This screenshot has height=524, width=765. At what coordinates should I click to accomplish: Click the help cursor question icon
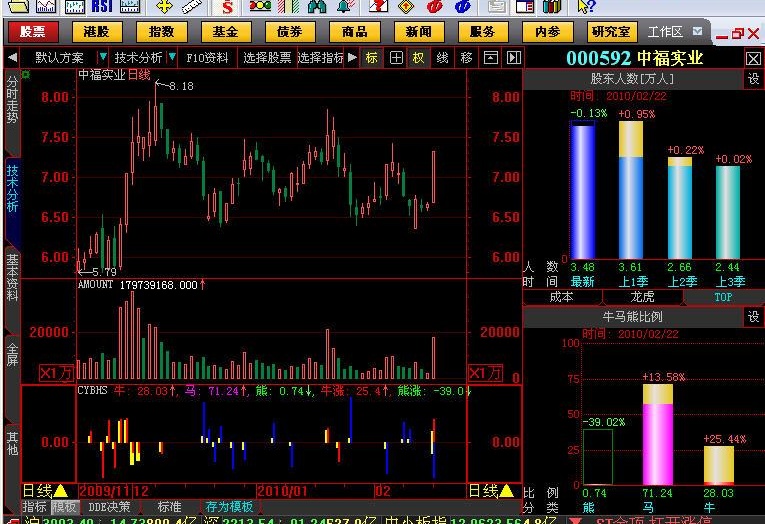coord(586,6)
